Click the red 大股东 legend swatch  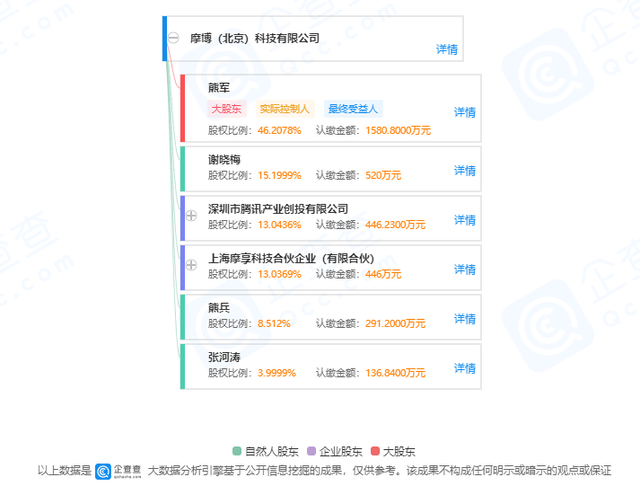375,451
